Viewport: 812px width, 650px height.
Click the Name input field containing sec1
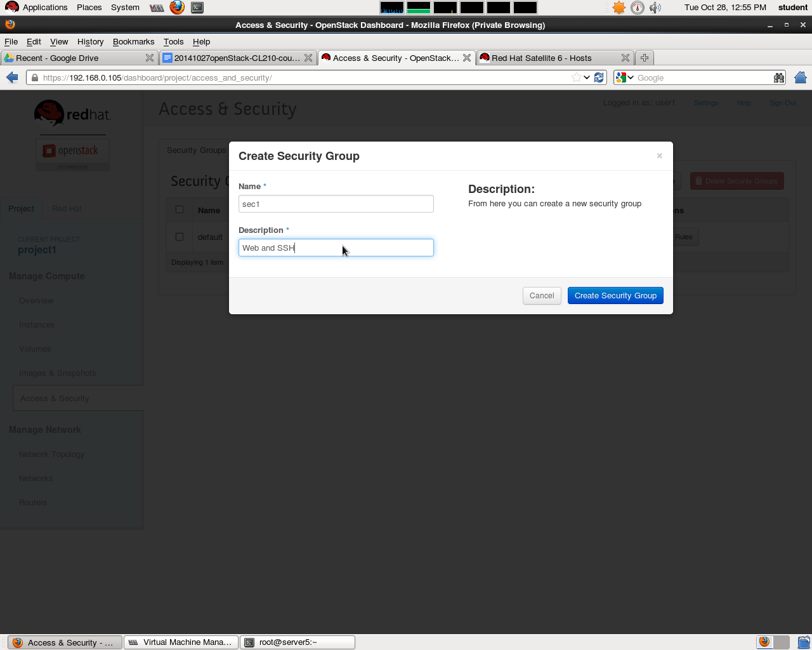(336, 204)
